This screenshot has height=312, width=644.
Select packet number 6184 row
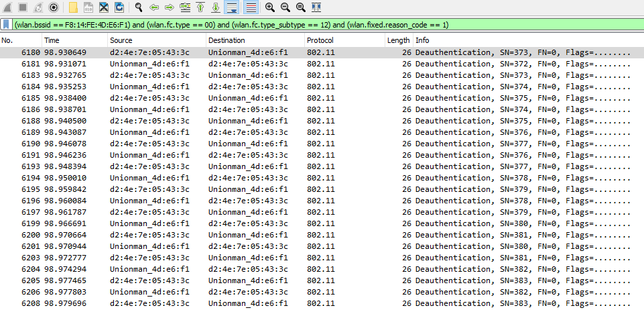pyautogui.click(x=322, y=87)
